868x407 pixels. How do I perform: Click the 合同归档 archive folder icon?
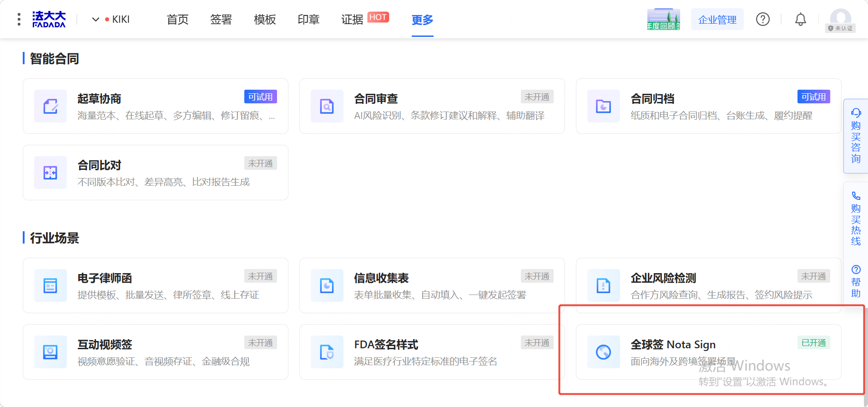click(x=604, y=106)
